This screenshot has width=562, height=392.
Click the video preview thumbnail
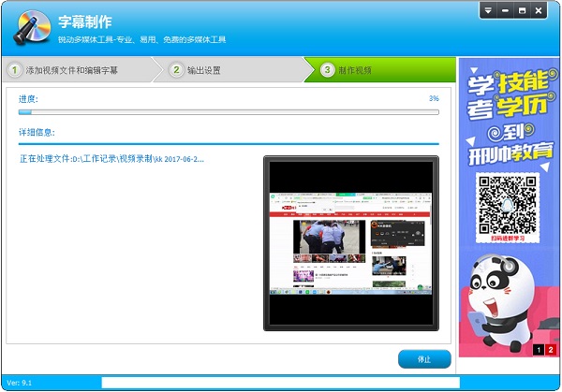(x=351, y=243)
